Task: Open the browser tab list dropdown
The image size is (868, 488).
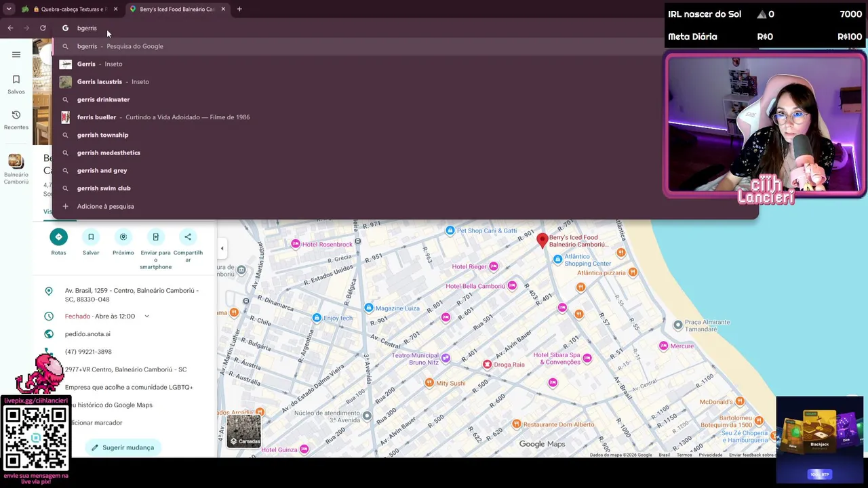Action: click(x=9, y=9)
